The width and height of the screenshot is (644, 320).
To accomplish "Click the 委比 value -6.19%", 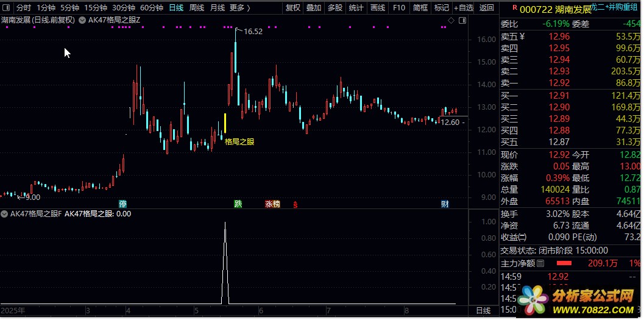I will tap(556, 24).
